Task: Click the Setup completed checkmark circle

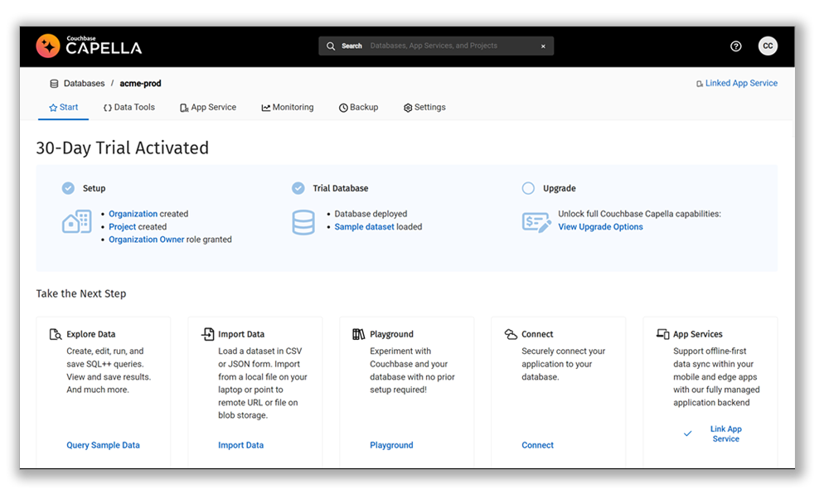Action: 68,188
